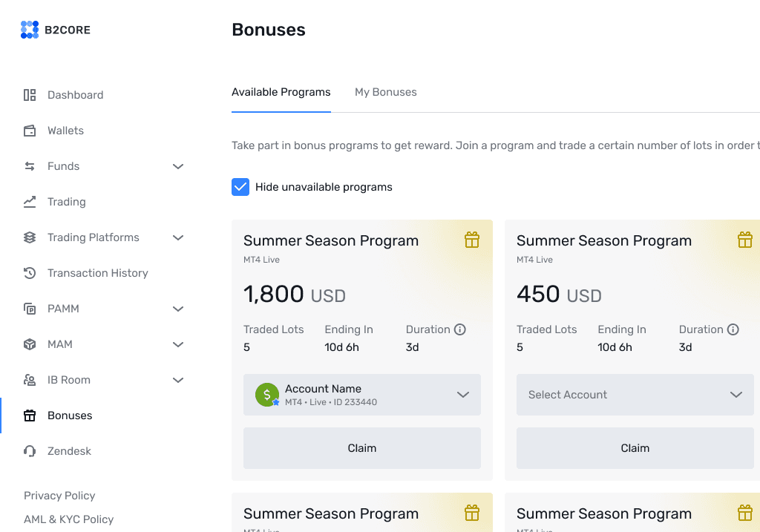
Task: Click the Duration info icon on the 450 USD card
Action: pyautogui.click(x=733, y=329)
